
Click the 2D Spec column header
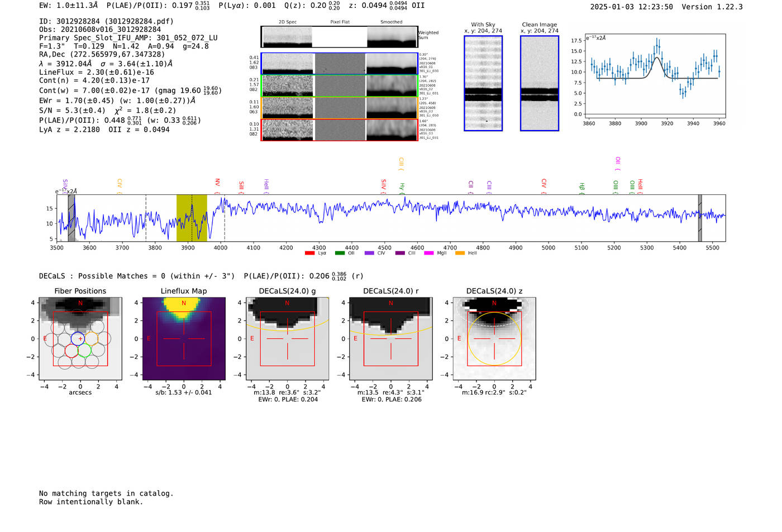click(x=288, y=22)
